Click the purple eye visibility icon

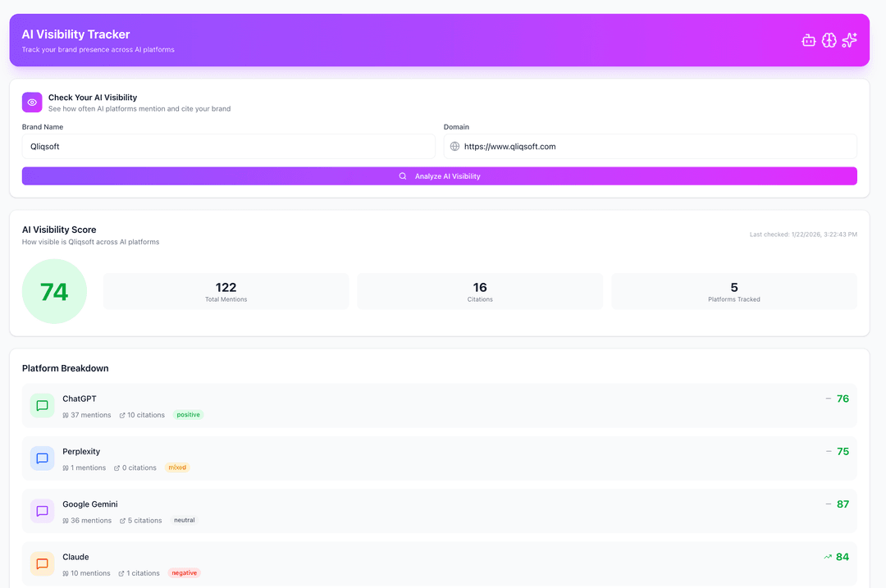pyautogui.click(x=32, y=103)
